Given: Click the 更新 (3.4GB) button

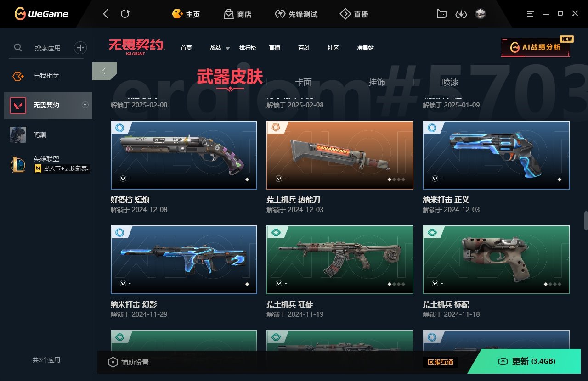Looking at the screenshot, I should 527,361.
